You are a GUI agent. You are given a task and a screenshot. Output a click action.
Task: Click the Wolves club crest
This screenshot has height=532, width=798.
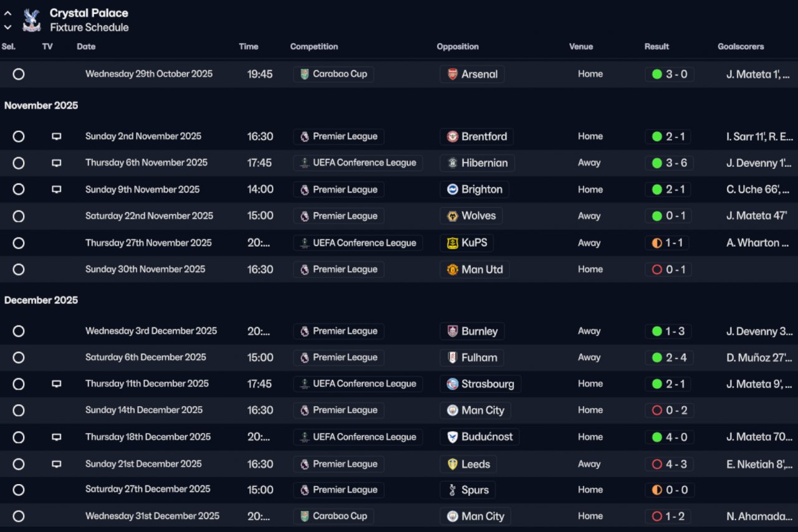(453, 216)
